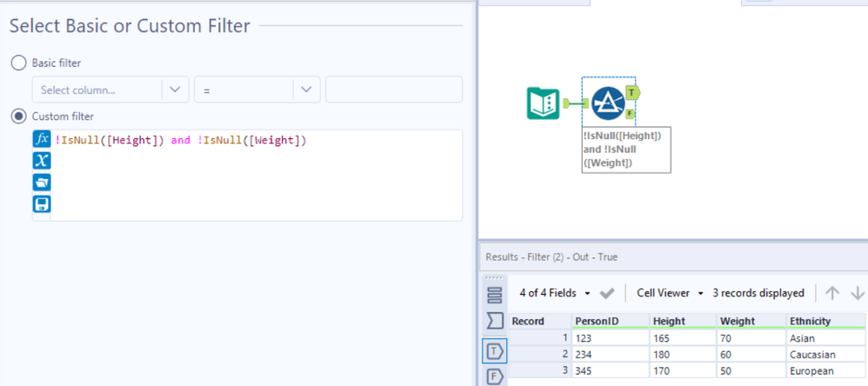Open the 4 of 4 Fields dropdown
Screen dimensions: 868x386
(x=555, y=293)
